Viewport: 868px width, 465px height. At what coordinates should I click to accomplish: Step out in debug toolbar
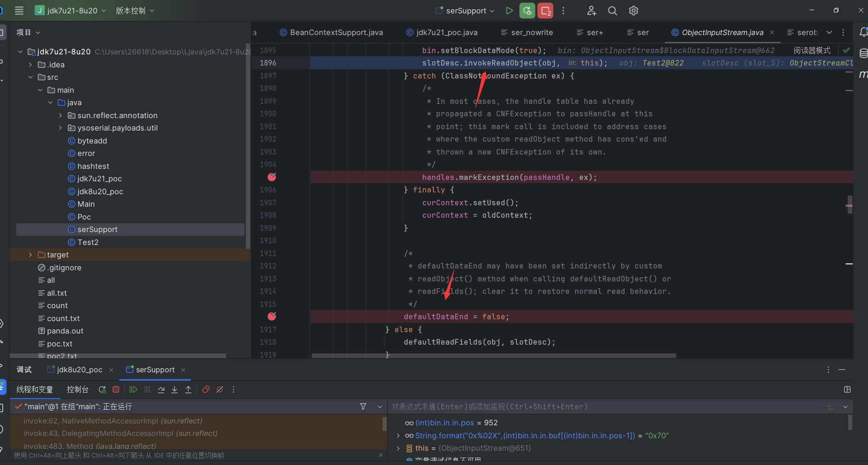click(188, 389)
